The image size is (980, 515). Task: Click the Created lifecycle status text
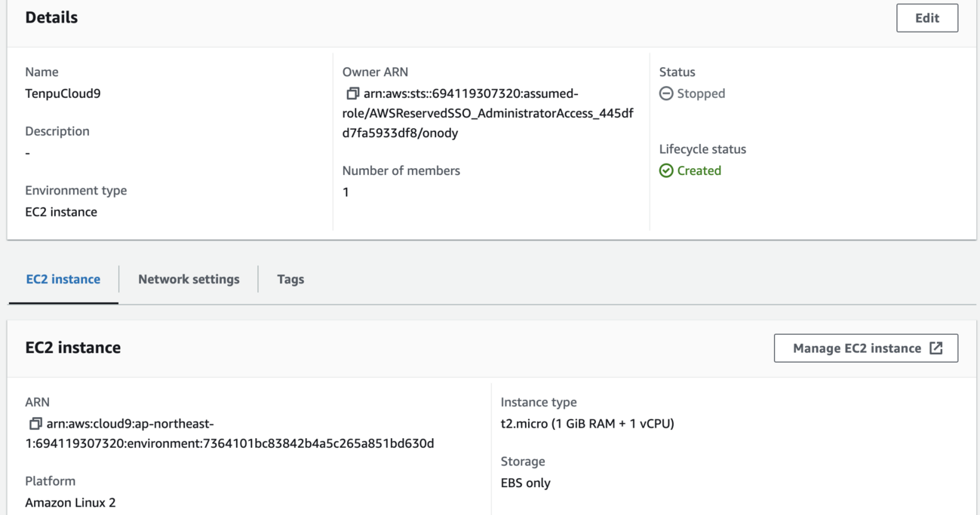point(699,170)
